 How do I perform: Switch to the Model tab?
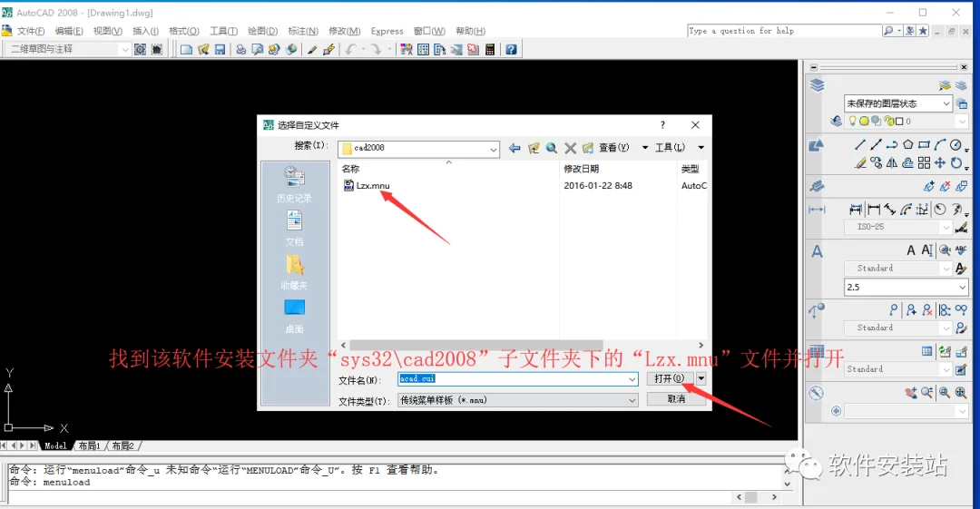[55, 445]
